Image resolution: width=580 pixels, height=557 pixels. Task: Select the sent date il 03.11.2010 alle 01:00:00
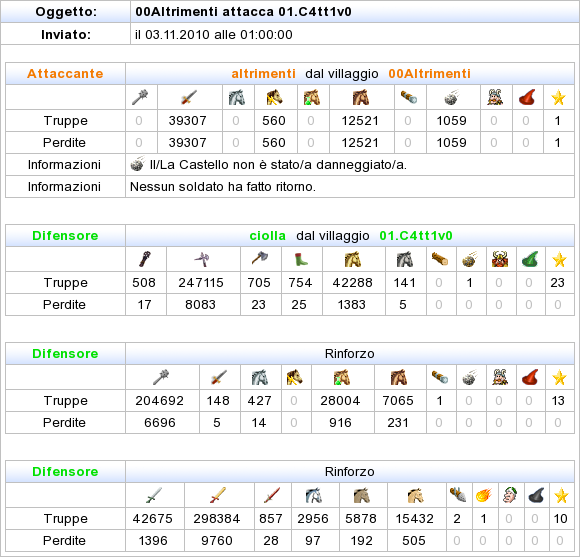tap(214, 34)
